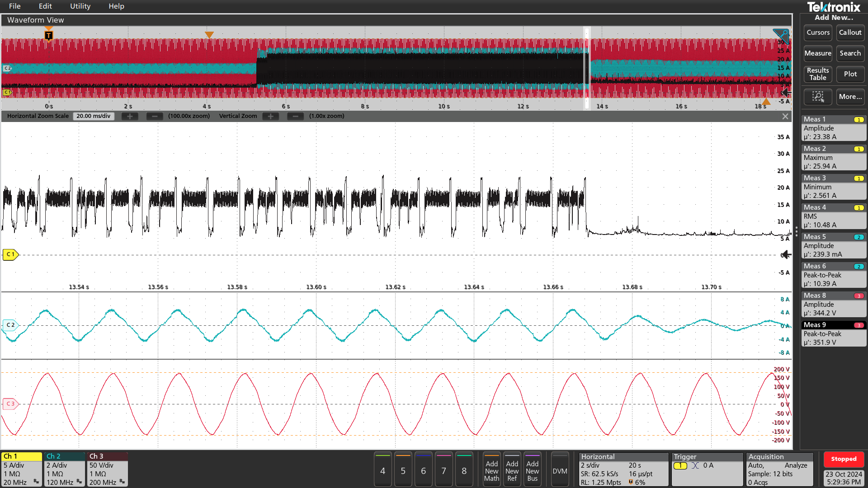The image size is (868, 488).
Task: Open the File menu
Action: pos(15,6)
